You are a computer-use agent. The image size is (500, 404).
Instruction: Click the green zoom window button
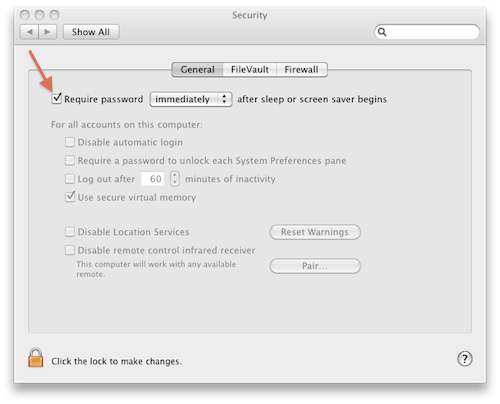coord(54,15)
